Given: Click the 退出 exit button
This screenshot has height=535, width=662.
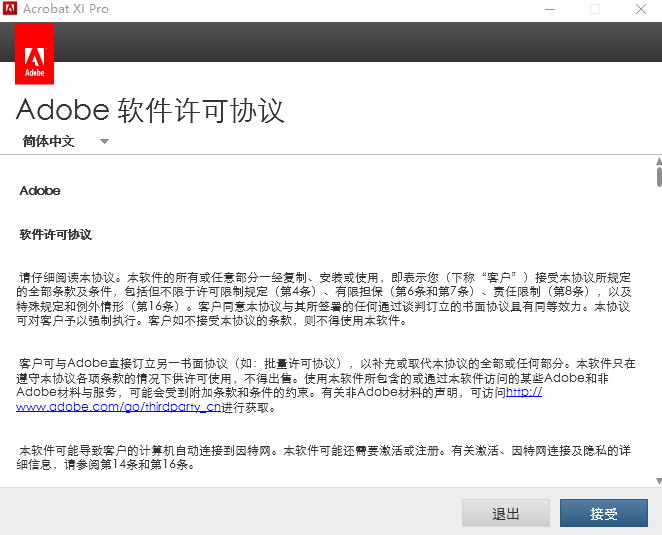Looking at the screenshot, I should [x=506, y=513].
